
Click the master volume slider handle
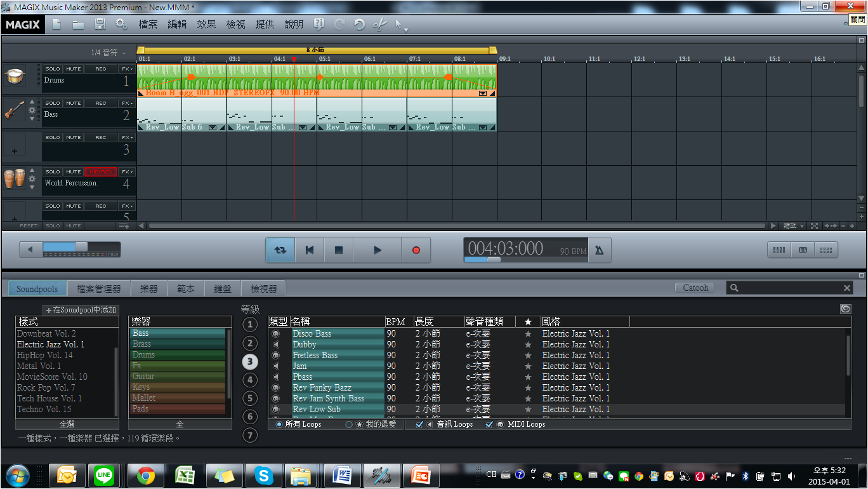tap(81, 246)
